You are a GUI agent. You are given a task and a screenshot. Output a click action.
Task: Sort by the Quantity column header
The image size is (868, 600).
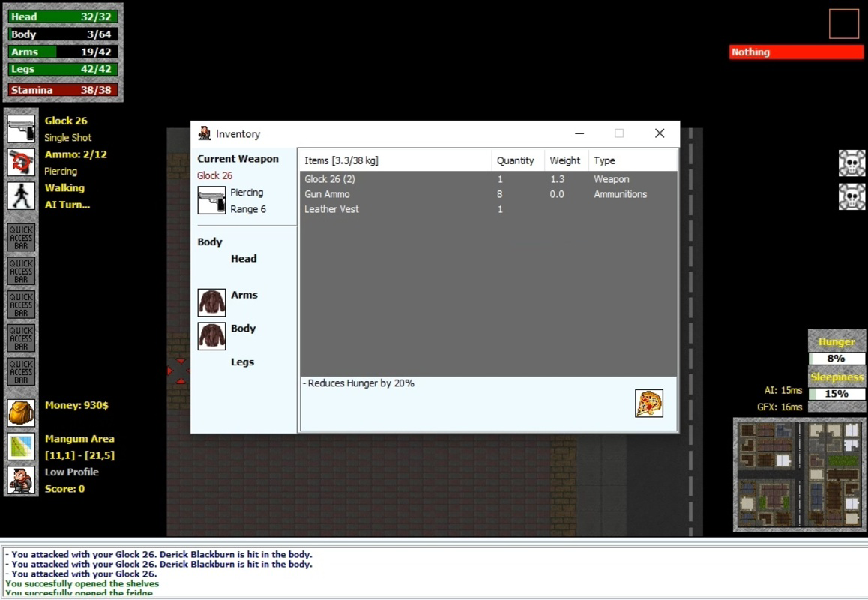(518, 160)
